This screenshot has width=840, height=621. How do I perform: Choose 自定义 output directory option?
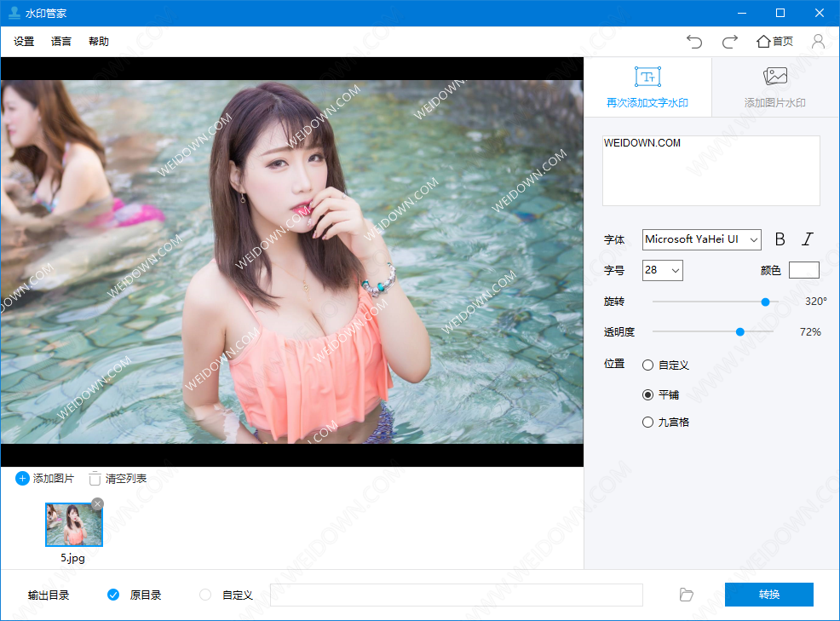pos(205,595)
